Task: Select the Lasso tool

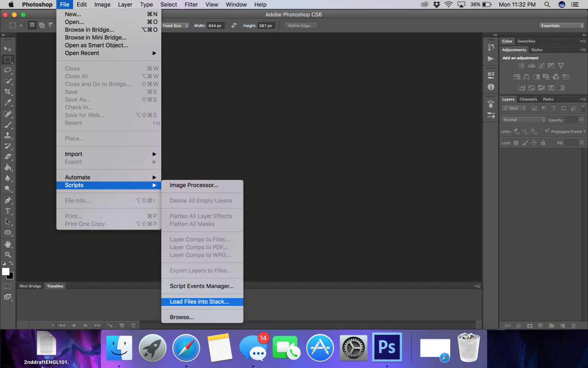Action: click(8, 70)
